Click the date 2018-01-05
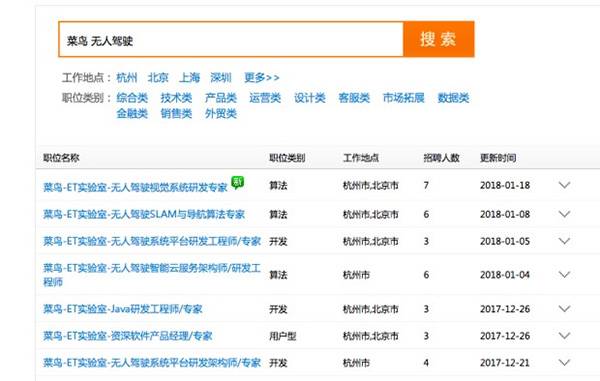600x381 pixels. click(505, 241)
